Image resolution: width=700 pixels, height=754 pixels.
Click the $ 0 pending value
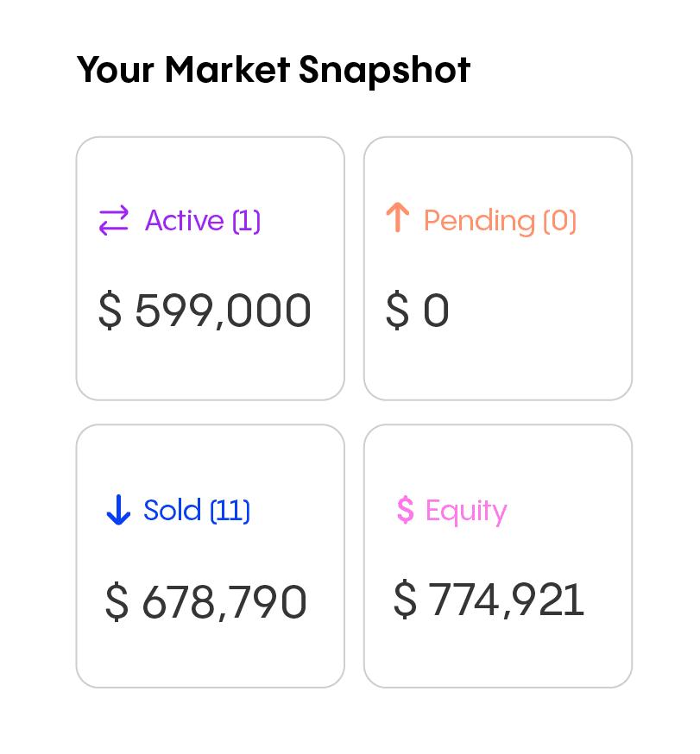(417, 311)
